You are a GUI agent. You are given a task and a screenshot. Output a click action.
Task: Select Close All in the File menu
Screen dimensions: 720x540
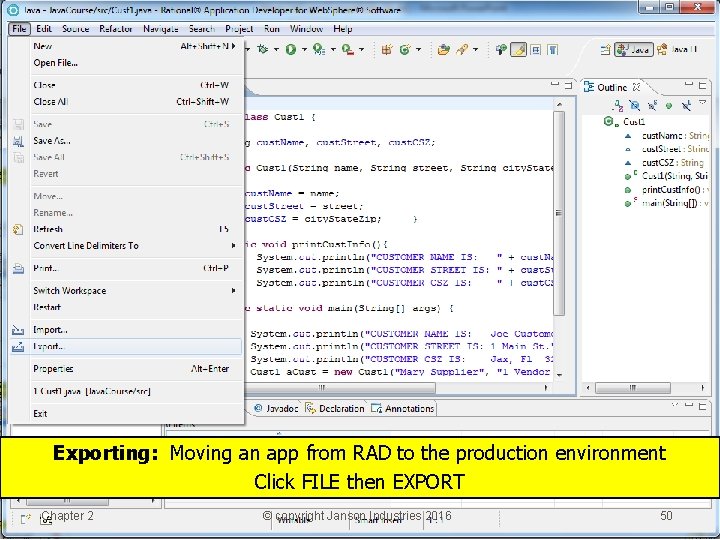click(x=125, y=101)
